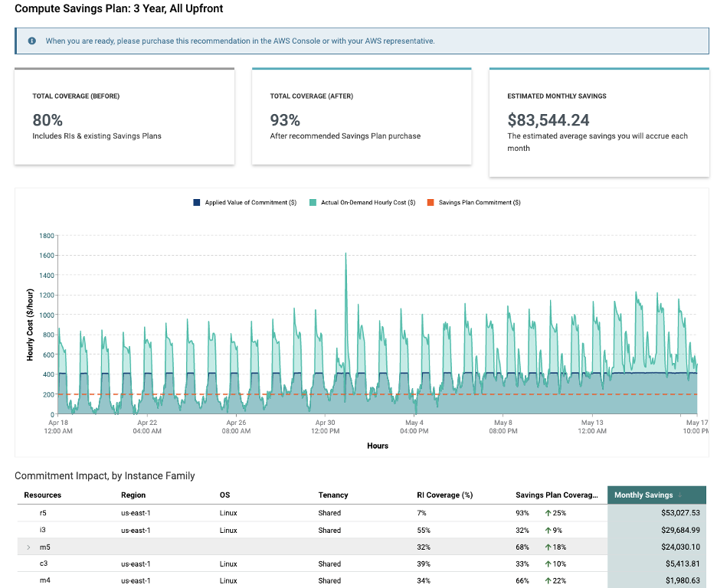Sort by Savings Plan Coverage column
Screen dimensions: 717x588
point(556,495)
